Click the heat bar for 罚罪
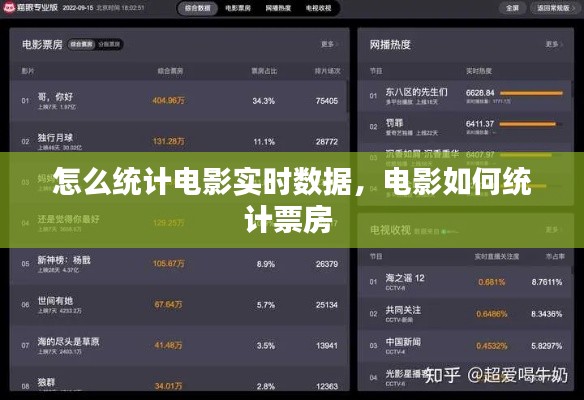 click(x=531, y=124)
